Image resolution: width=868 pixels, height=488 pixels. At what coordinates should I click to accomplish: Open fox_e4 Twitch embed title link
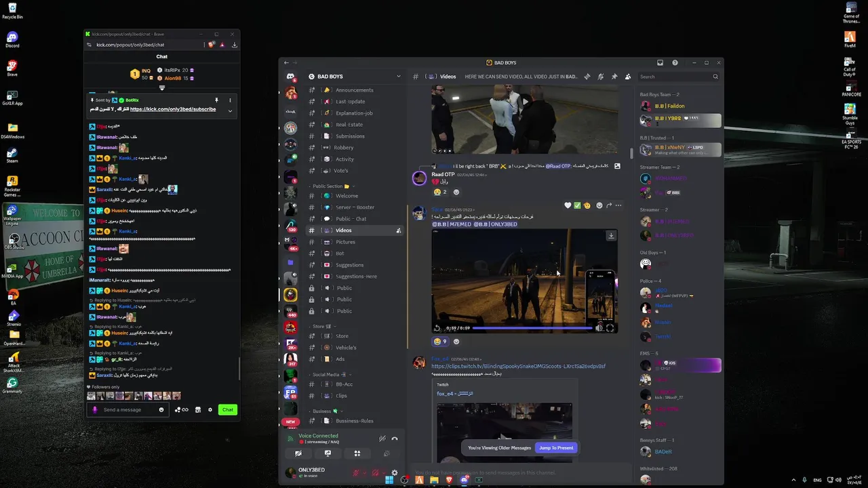455,393
